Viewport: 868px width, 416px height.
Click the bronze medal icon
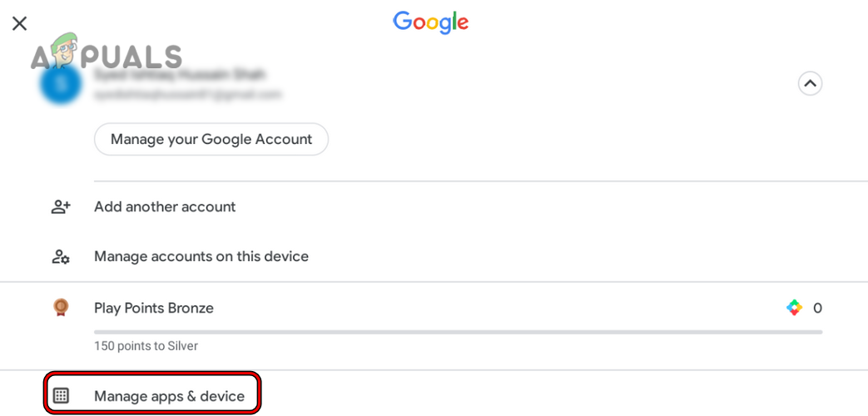pos(61,308)
